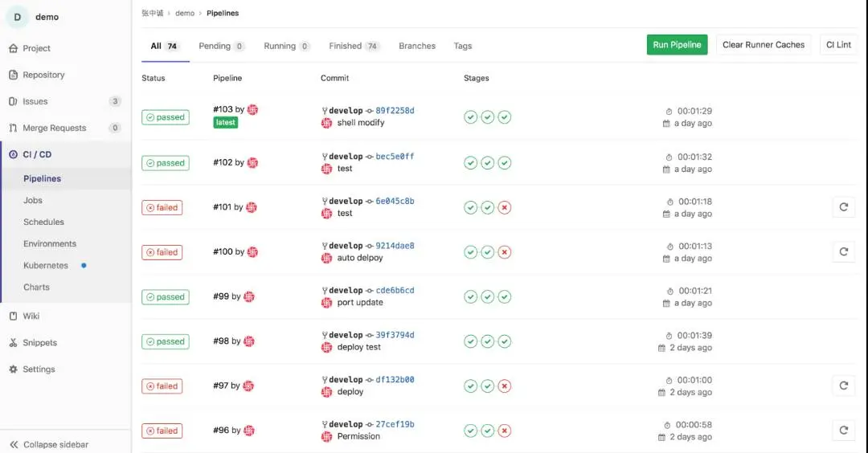Viewport: 868px width, 453px height.
Task: Open the passed status badge of #103
Action: [x=166, y=117]
